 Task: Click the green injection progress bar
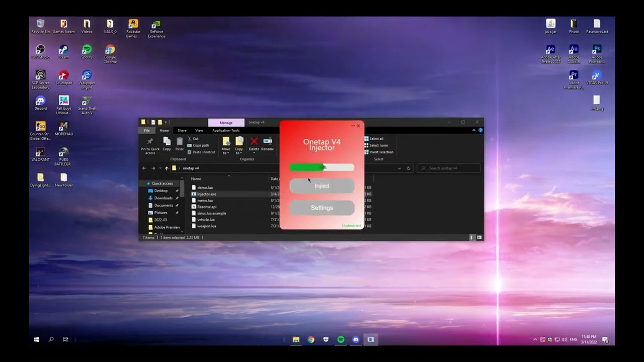pos(322,167)
